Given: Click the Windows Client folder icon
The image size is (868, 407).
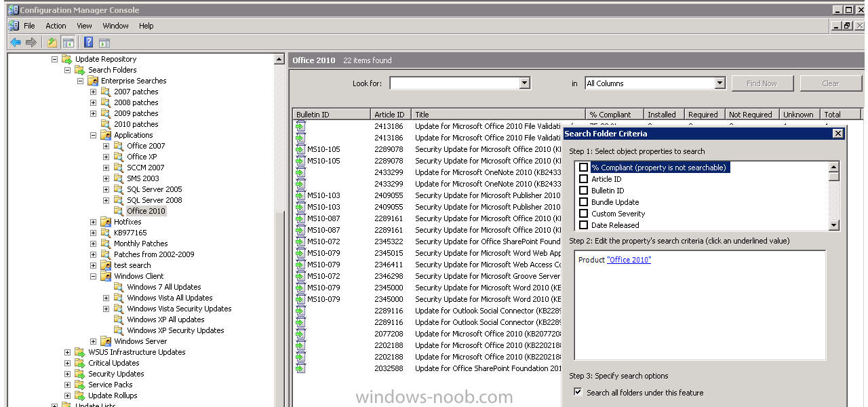Looking at the screenshot, I should pyautogui.click(x=106, y=276).
